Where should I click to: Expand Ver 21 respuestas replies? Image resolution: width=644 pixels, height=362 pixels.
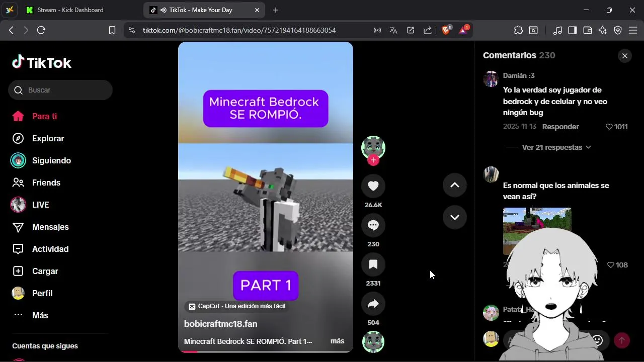point(556,147)
